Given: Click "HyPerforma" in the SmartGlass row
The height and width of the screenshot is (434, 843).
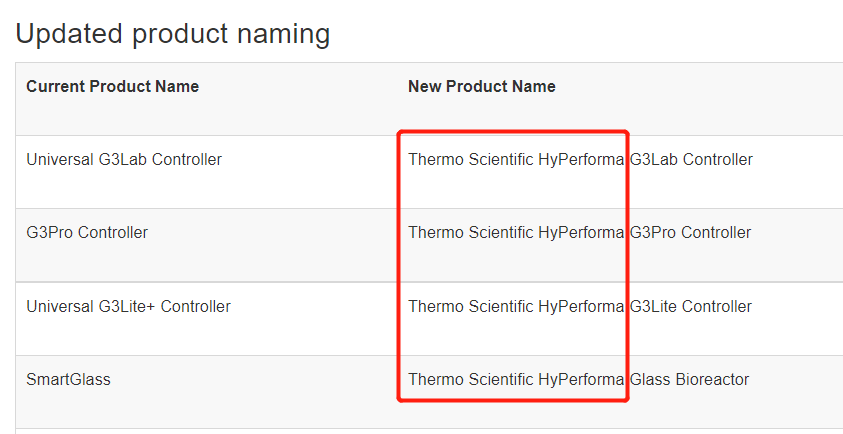Looking at the screenshot, I should pyautogui.click(x=580, y=380).
